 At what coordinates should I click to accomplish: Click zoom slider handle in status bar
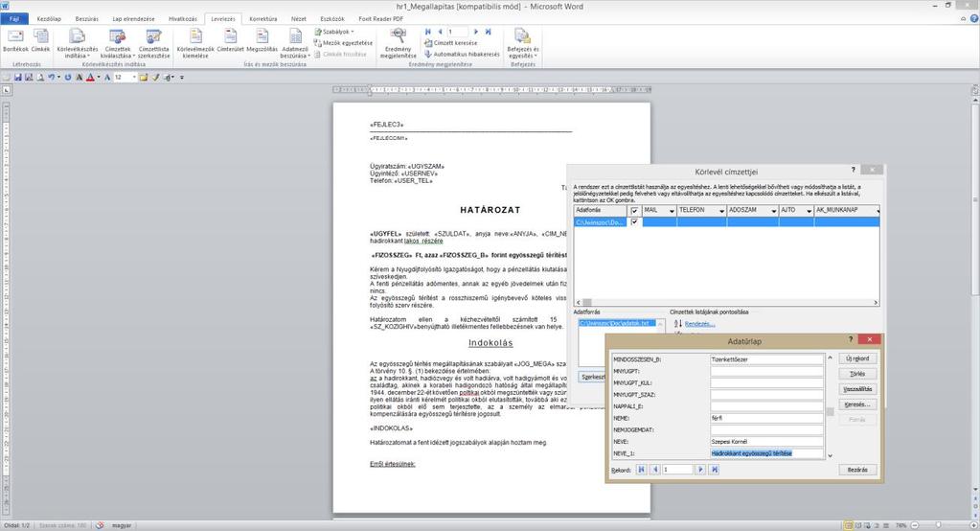point(939,525)
